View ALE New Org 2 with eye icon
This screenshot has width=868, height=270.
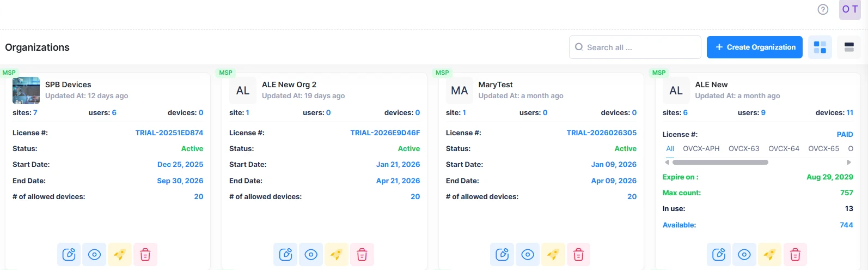pos(311,255)
